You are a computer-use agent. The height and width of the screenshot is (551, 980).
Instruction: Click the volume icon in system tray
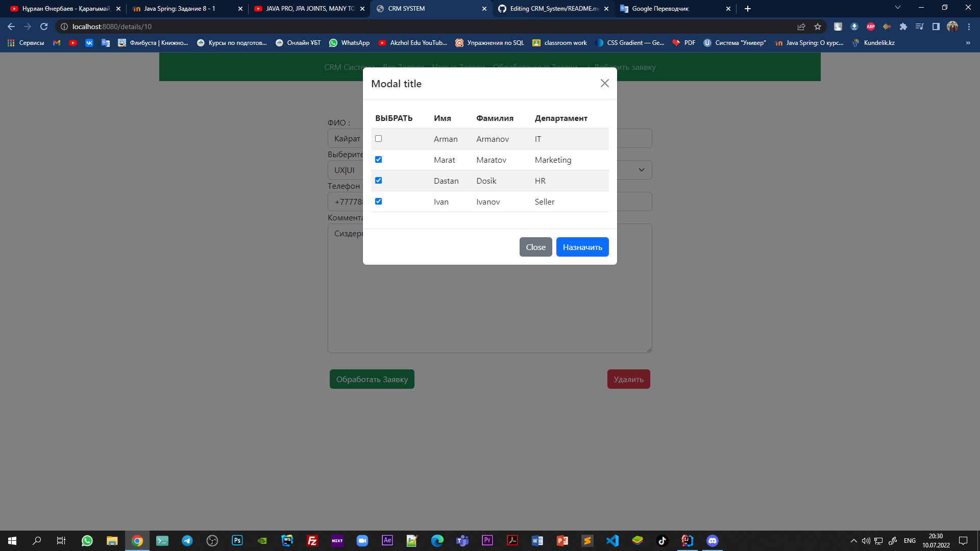coord(866,541)
